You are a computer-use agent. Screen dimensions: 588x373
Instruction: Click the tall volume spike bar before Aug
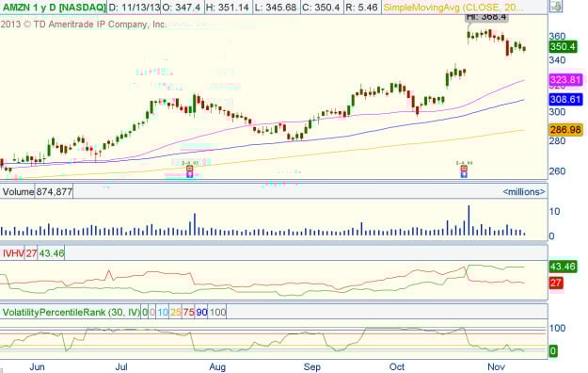pos(195,224)
